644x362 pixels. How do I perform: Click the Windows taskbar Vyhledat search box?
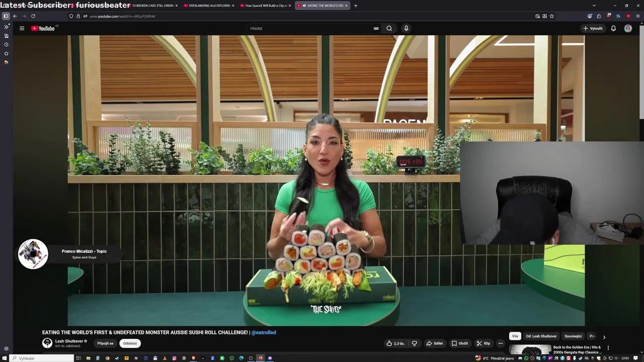click(x=42, y=358)
